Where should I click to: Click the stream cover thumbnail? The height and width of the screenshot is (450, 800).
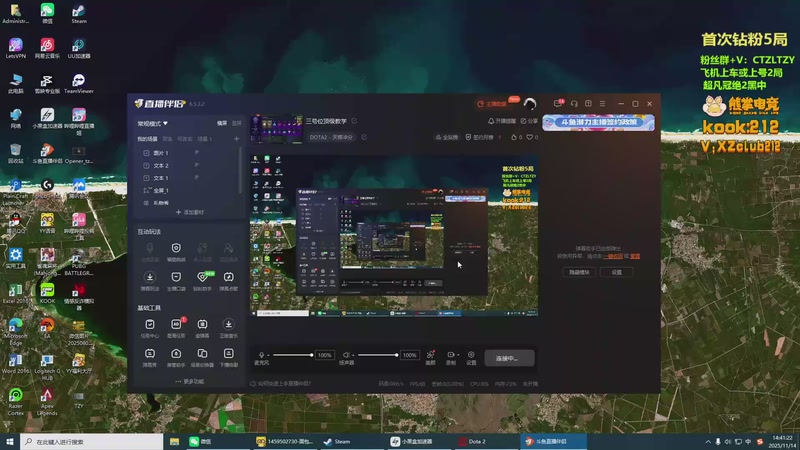pos(277,130)
